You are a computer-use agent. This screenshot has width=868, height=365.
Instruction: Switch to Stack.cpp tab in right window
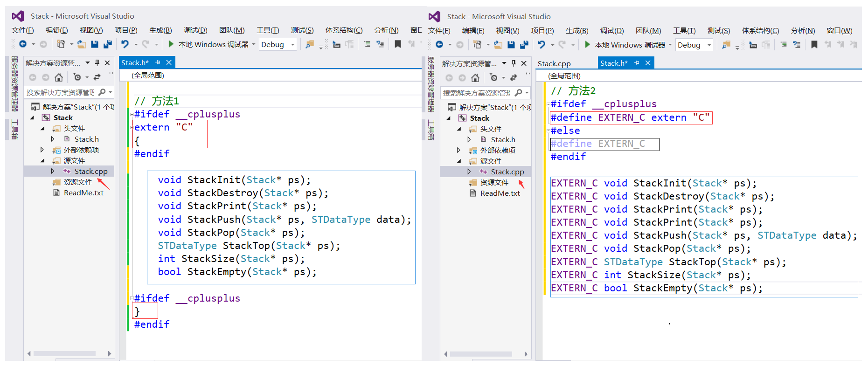(554, 63)
